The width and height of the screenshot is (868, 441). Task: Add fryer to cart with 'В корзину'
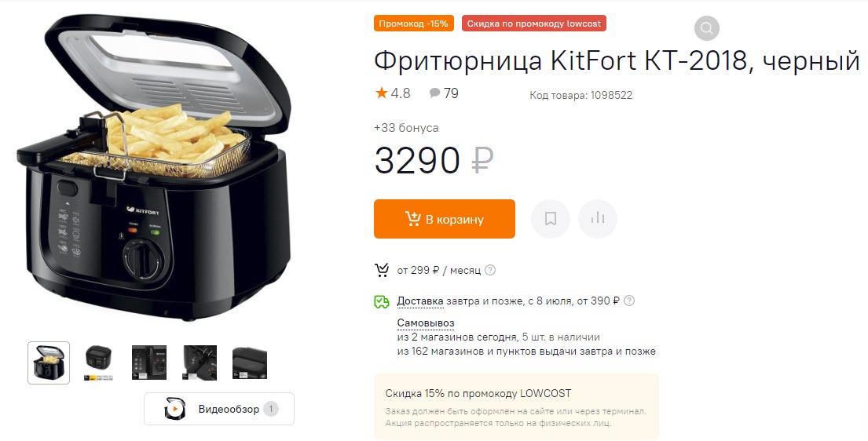(445, 219)
